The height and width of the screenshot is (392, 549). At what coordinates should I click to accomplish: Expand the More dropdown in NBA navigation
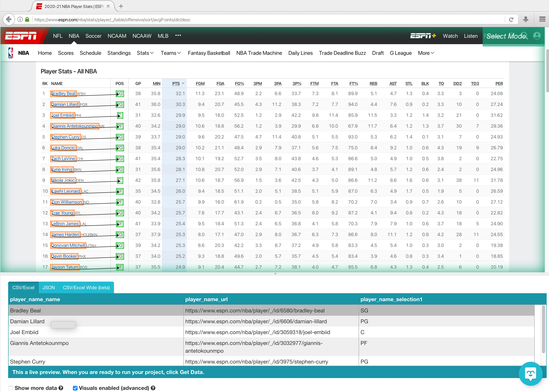coord(426,53)
